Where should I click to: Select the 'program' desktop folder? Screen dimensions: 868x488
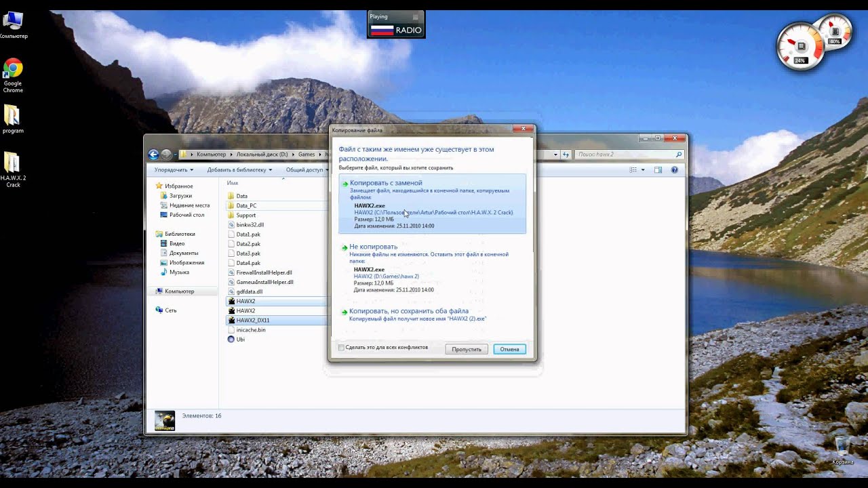(x=12, y=119)
